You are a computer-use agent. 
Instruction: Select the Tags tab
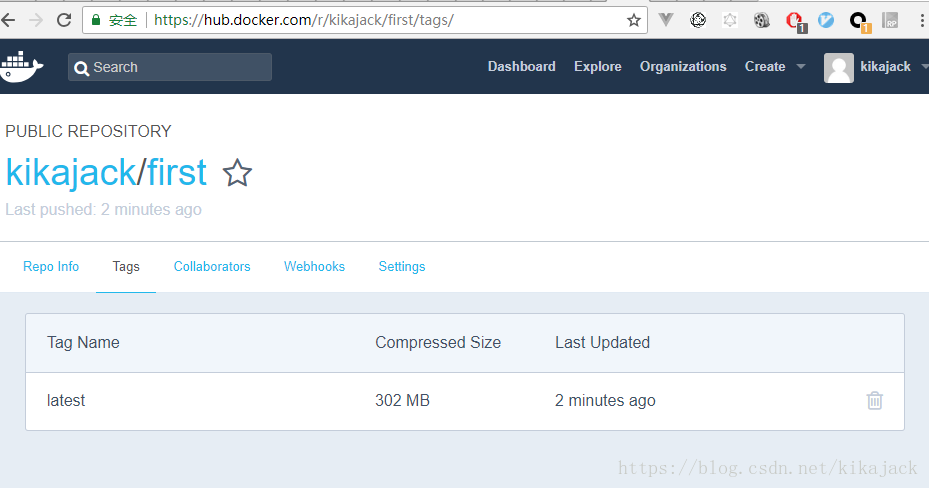tap(126, 267)
